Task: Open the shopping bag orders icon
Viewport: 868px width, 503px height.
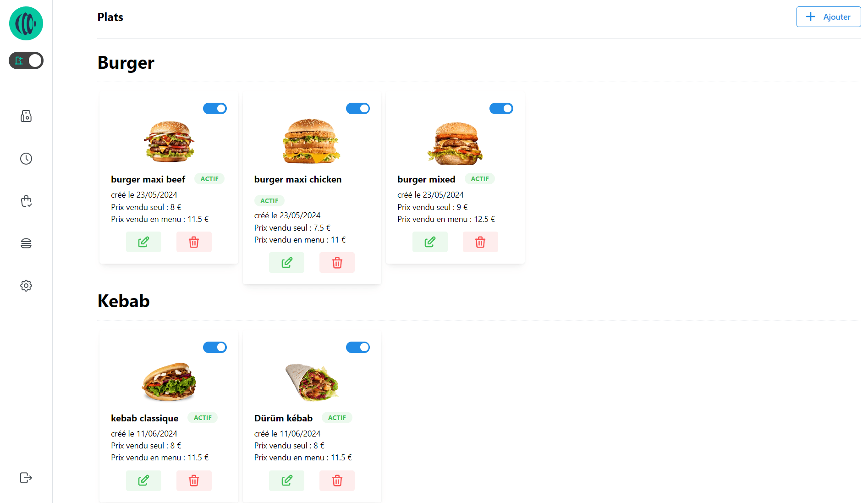Action: [x=26, y=201]
